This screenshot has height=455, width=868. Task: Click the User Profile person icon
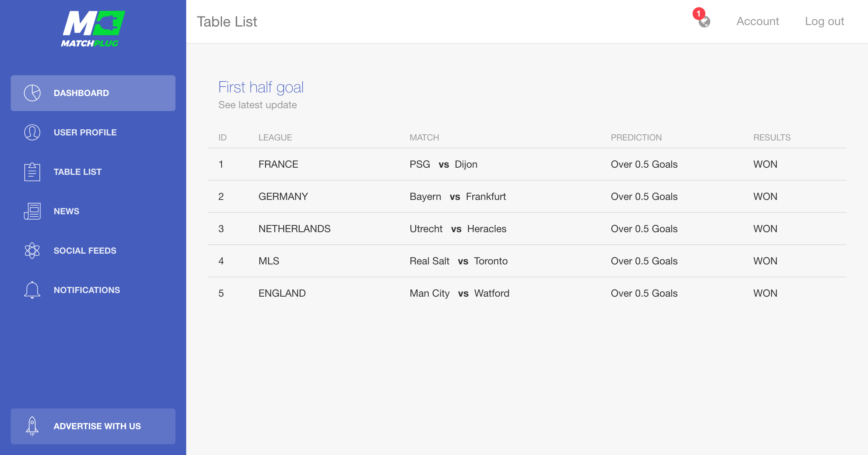click(x=32, y=133)
